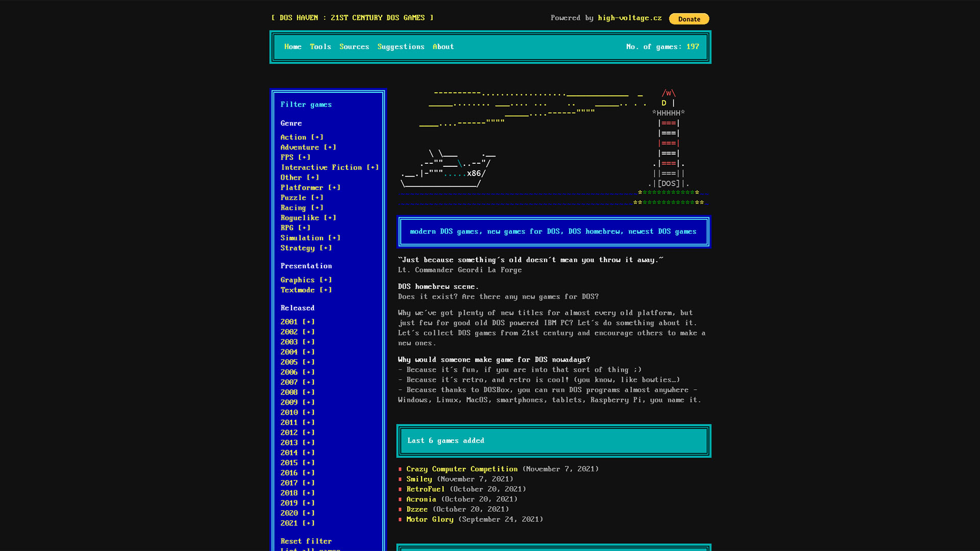Open the Tools menu item
Screen dimensions: 980x551
(320, 46)
